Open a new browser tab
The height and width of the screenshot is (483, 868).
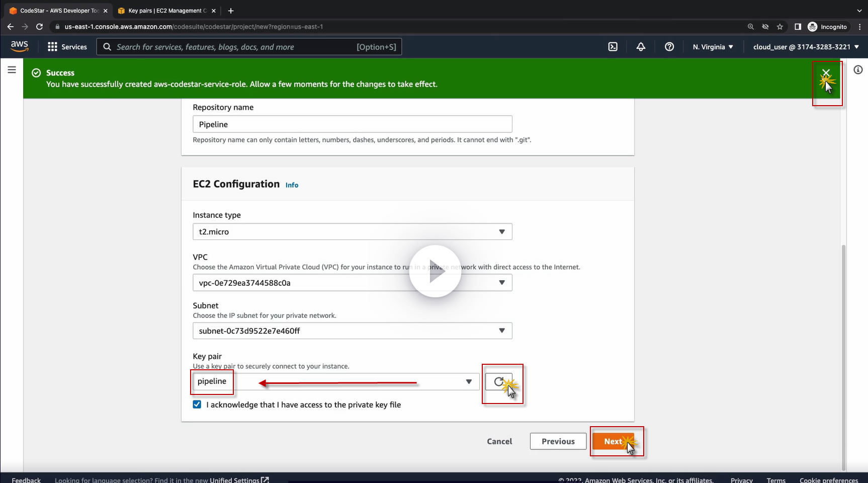click(231, 11)
